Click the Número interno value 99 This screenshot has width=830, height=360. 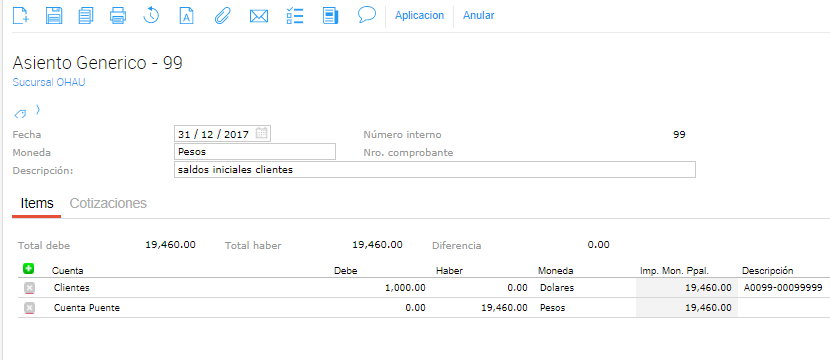pyautogui.click(x=679, y=134)
